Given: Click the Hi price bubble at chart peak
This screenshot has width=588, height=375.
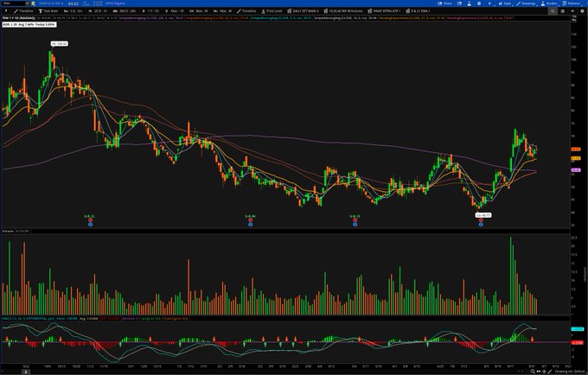Looking at the screenshot, I should (x=60, y=44).
